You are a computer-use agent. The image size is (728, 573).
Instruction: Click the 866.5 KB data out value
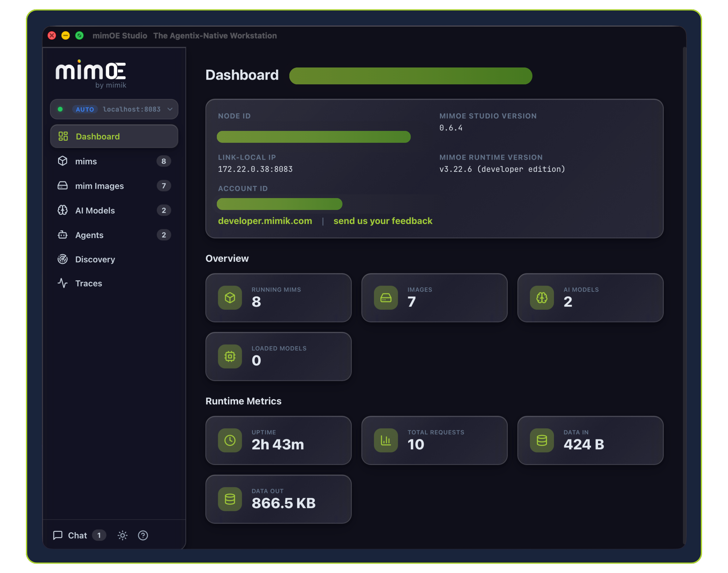click(283, 503)
